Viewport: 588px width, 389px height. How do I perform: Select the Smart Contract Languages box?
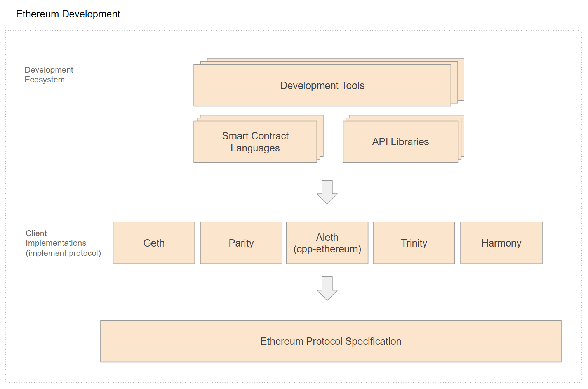(x=255, y=142)
